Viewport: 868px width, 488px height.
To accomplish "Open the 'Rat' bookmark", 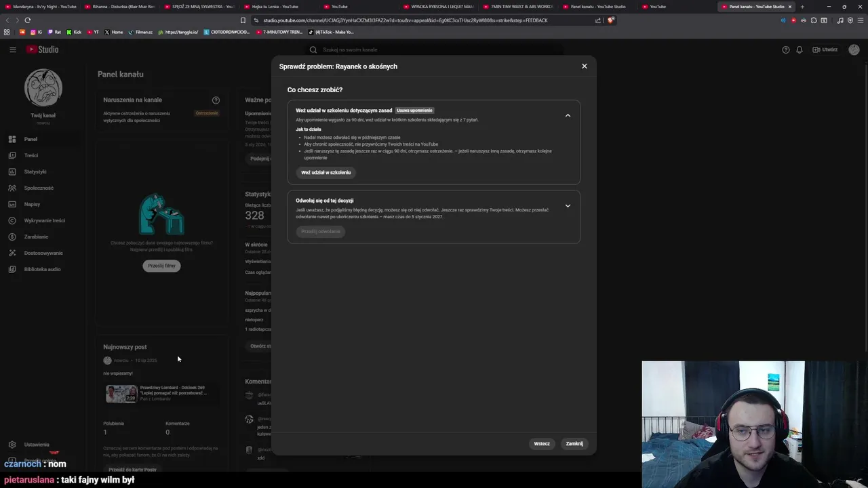I will (x=54, y=32).
